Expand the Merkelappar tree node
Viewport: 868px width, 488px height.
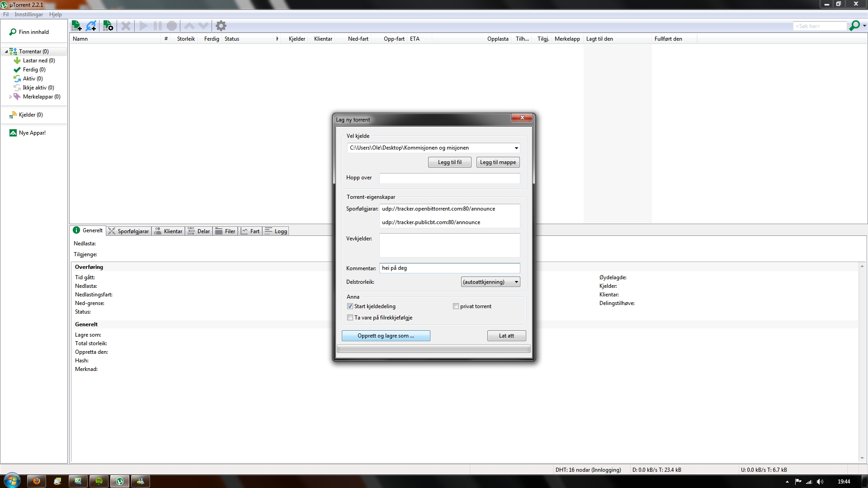[10, 97]
